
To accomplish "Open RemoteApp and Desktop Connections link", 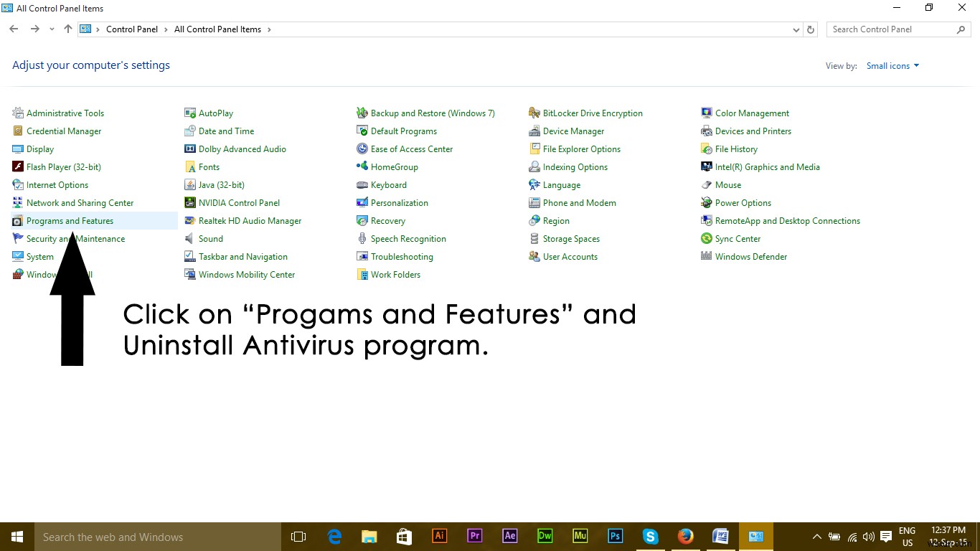I will click(x=788, y=221).
